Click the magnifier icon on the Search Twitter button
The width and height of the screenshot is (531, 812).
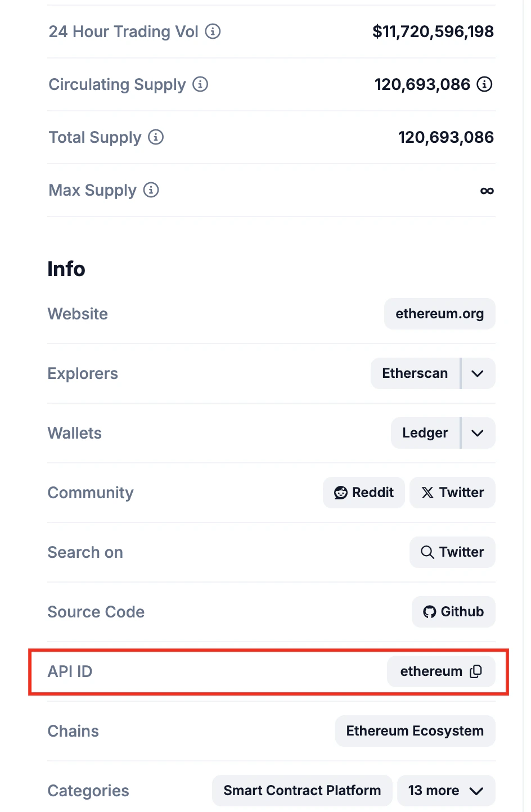[x=426, y=552]
